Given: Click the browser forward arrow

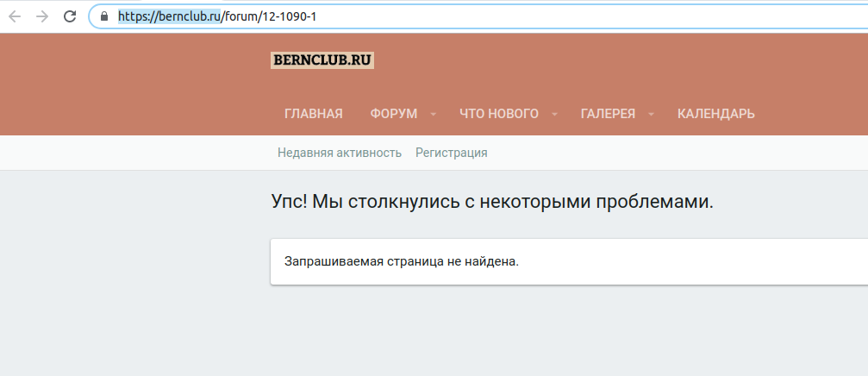Looking at the screenshot, I should tap(42, 16).
